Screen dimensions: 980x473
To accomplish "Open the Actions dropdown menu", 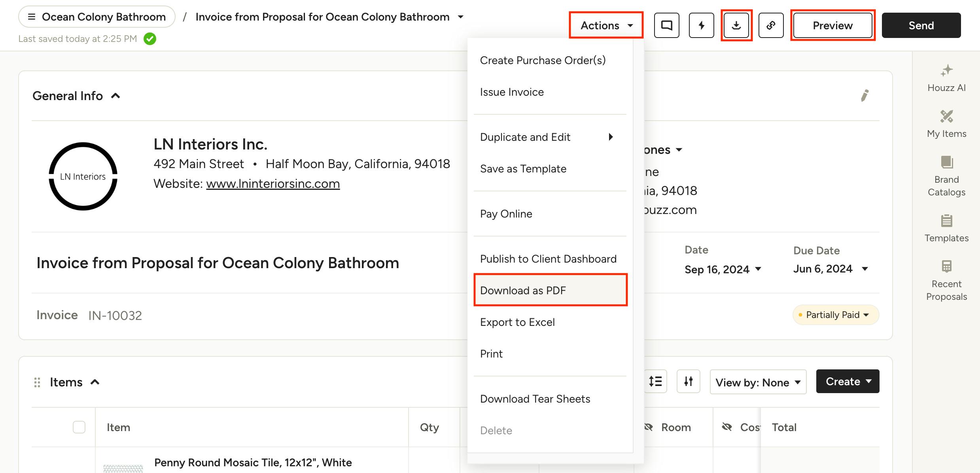I will [x=606, y=25].
